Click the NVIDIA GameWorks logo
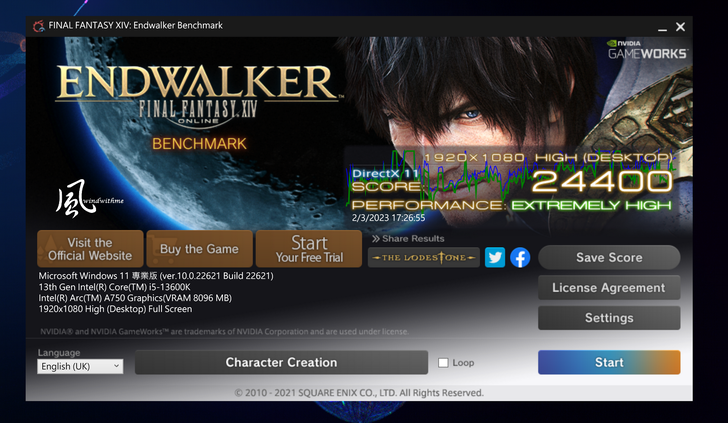The image size is (728, 423). click(648, 50)
